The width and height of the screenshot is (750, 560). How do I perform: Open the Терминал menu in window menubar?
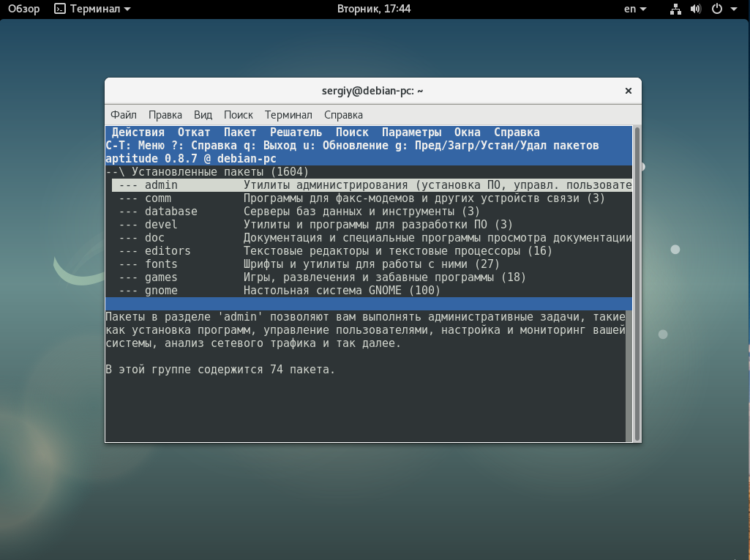288,115
